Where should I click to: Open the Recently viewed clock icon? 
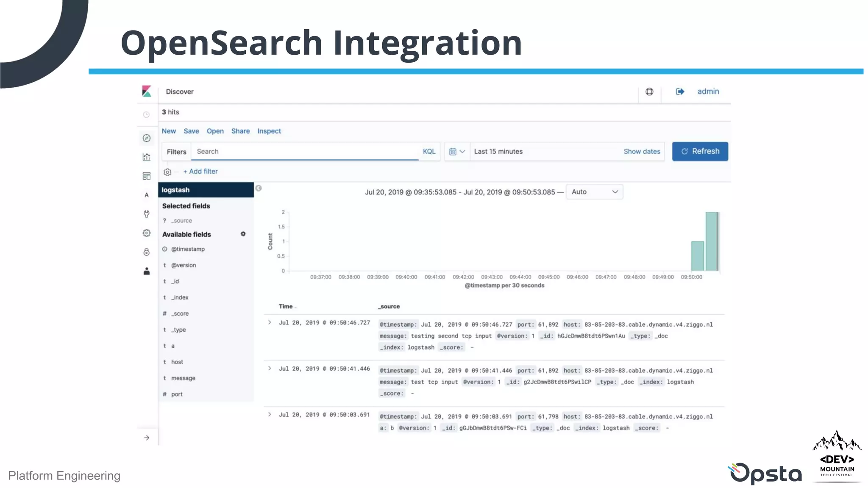click(146, 114)
